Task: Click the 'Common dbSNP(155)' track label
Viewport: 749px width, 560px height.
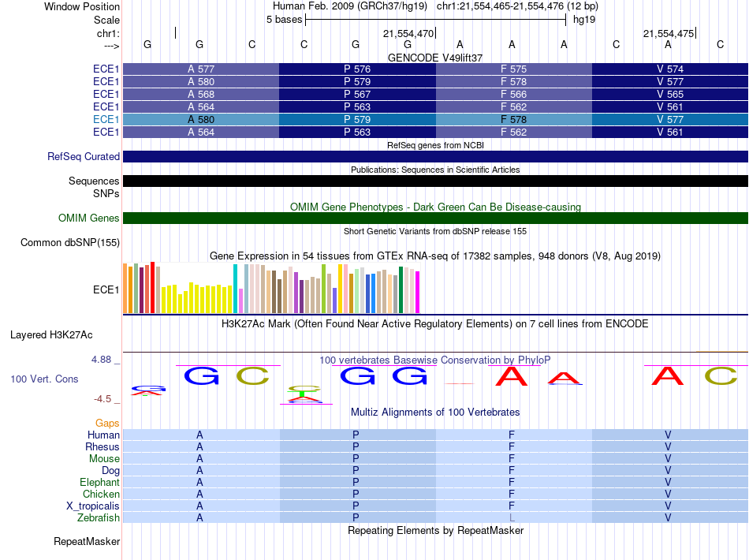Action: click(70, 243)
